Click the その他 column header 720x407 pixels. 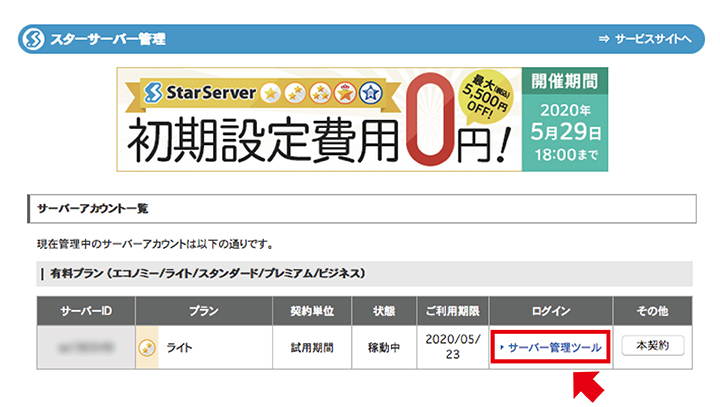point(652,311)
